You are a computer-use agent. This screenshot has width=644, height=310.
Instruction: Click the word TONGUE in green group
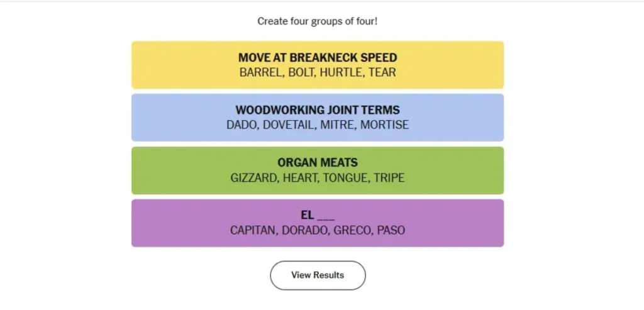[345, 178]
